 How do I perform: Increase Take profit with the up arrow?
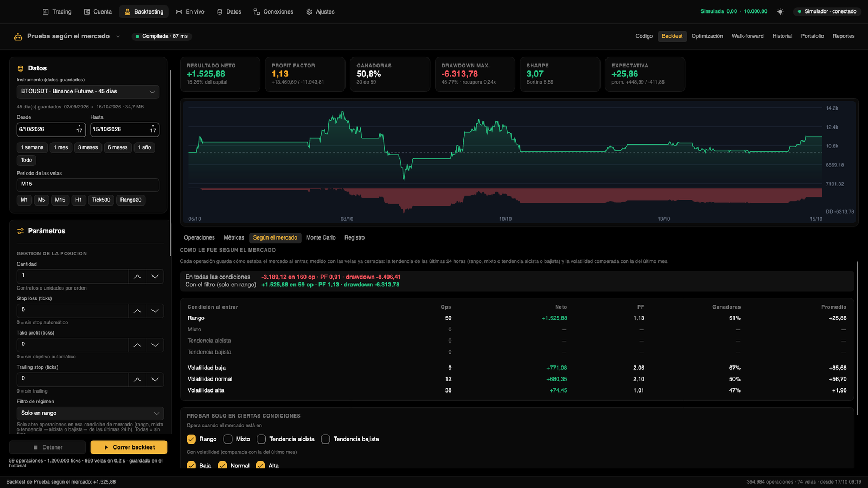point(137,345)
